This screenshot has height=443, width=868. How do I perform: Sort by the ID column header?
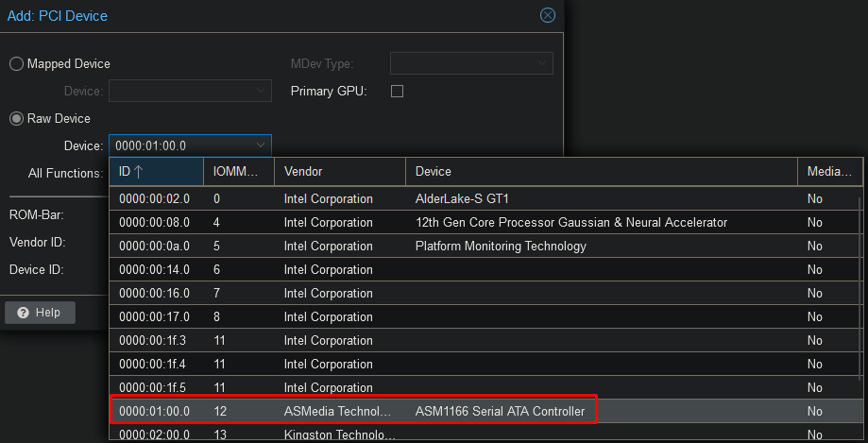(156, 172)
